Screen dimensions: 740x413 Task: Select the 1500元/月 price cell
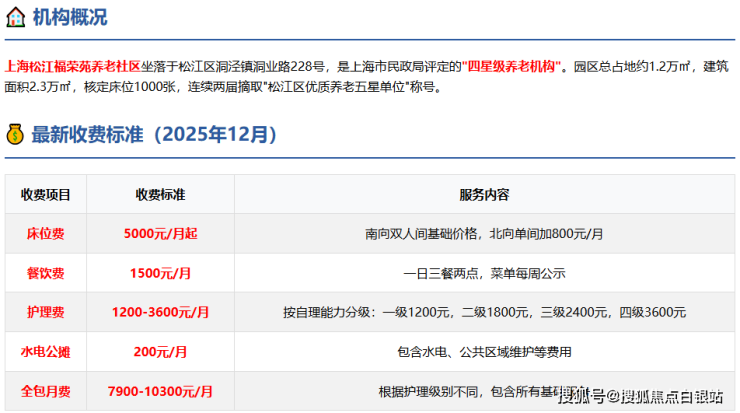tap(160, 273)
